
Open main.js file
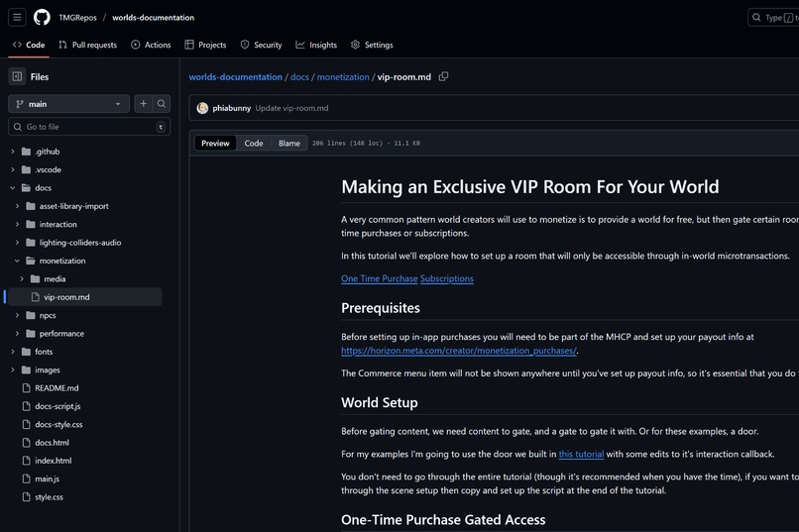tap(47, 479)
